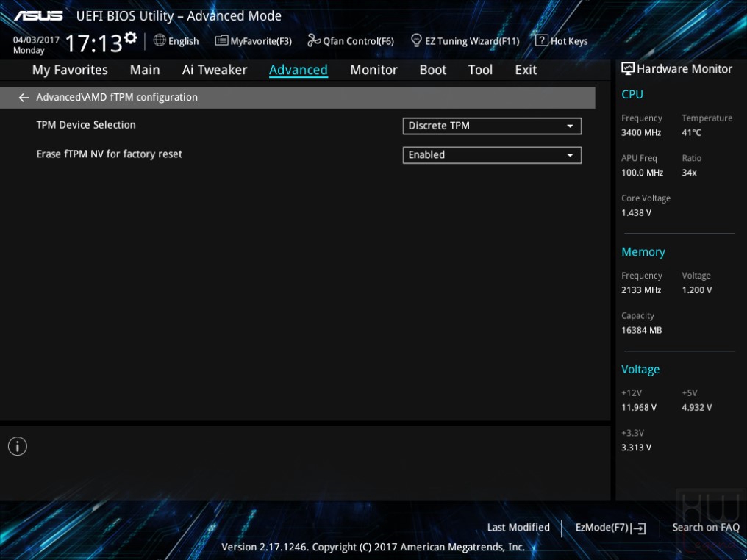The height and width of the screenshot is (560, 747).
Task: Click the MyFavorite list icon
Action: (x=221, y=40)
